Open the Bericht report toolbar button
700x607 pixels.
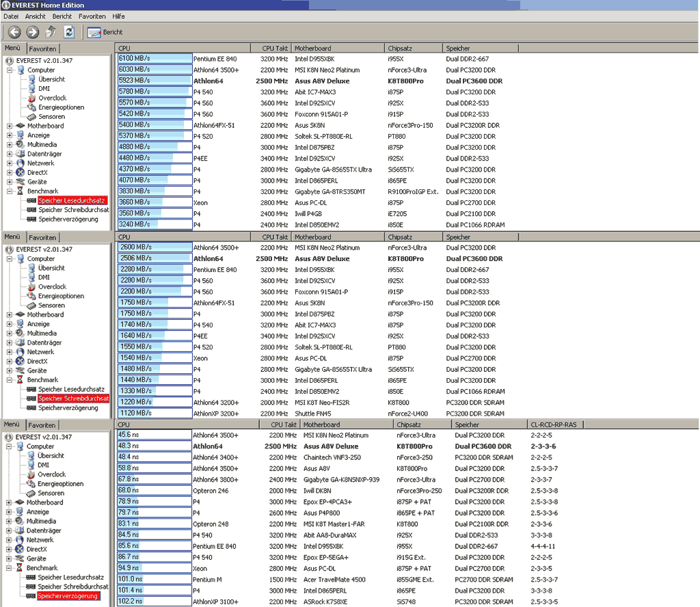[105, 32]
